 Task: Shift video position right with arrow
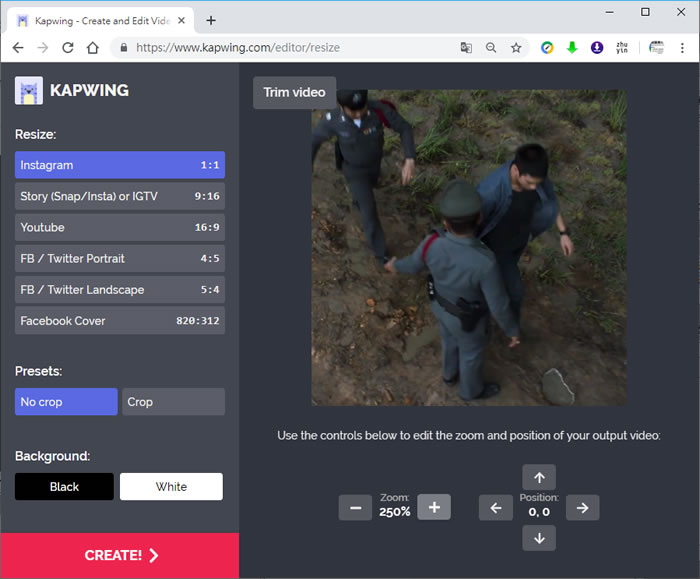pos(582,508)
